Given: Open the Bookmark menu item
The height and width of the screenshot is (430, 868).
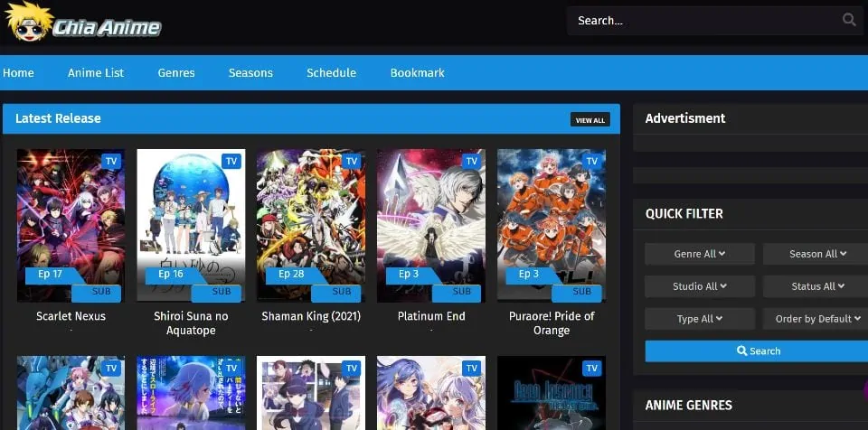Looking at the screenshot, I should 418,73.
